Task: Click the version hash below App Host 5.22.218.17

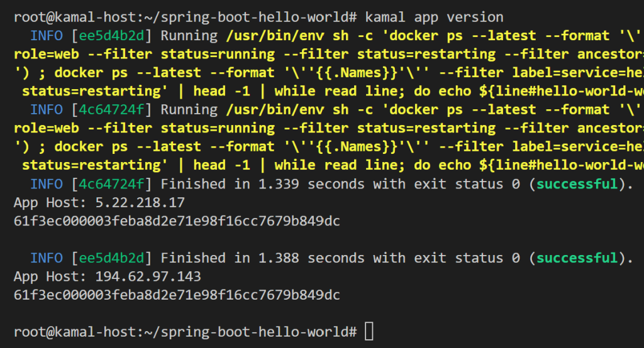Action: [177, 220]
